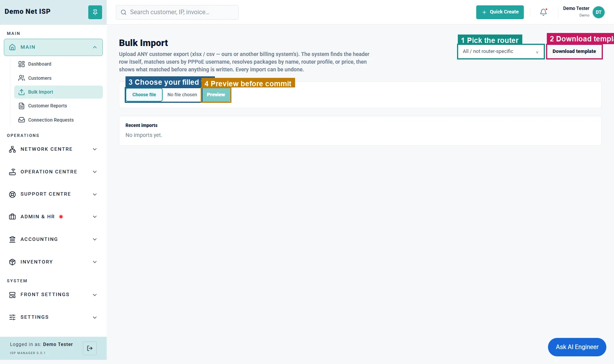
Task: Open the Ask AI Engineer chat
Action: [x=577, y=347]
